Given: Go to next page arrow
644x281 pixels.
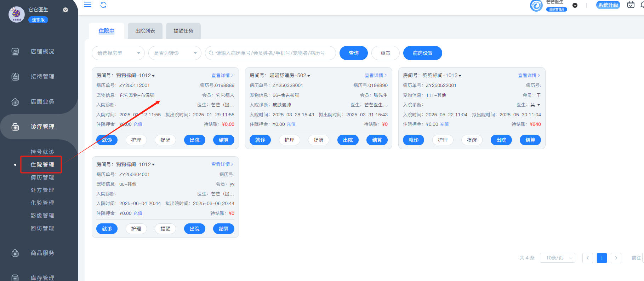Looking at the screenshot, I should (616, 258).
